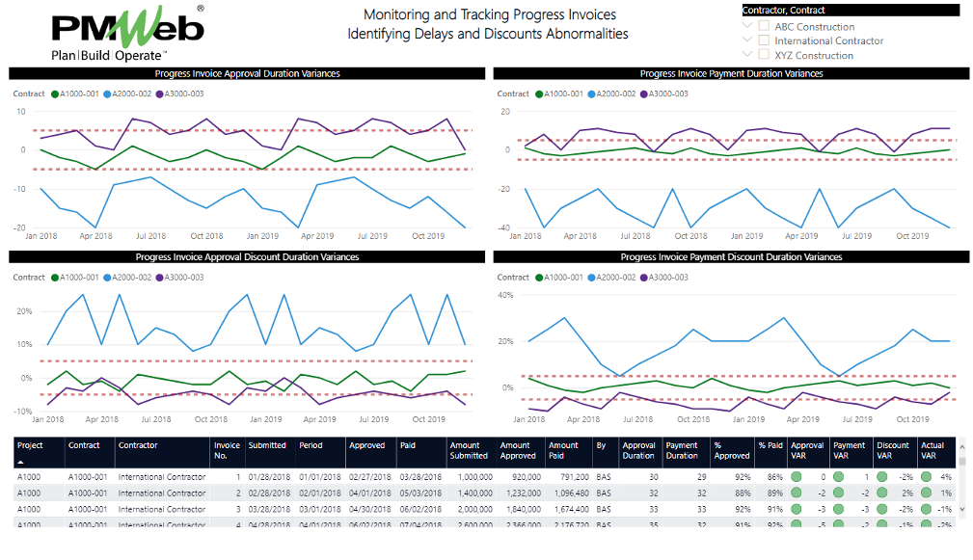
Task: Check the ABC Construction checkbox
Action: [764, 27]
